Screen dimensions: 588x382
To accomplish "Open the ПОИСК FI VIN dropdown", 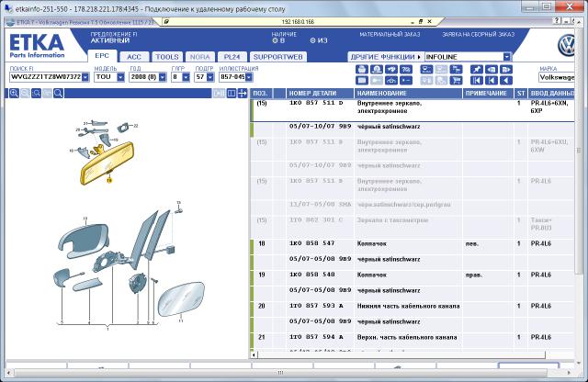I will 85,77.
